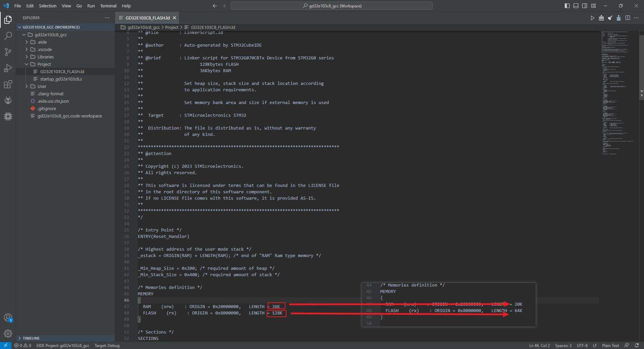Build the project using the chip build icon
The image size is (644, 349).
coord(601,18)
